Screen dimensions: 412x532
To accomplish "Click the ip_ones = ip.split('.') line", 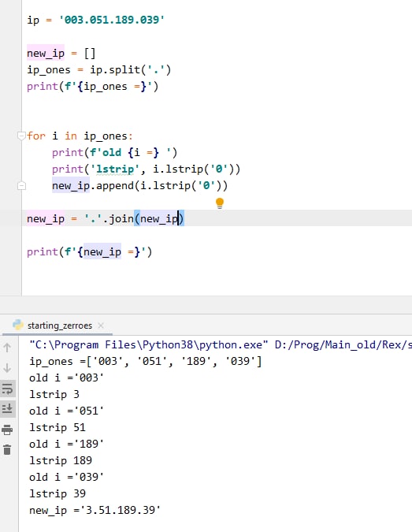I will [99, 70].
